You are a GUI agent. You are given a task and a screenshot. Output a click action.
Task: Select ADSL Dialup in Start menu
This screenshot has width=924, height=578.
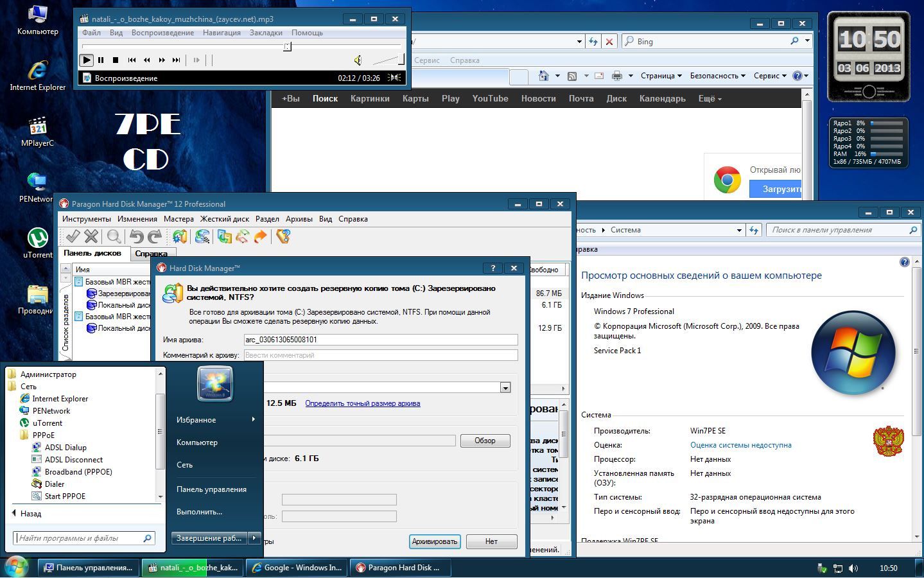point(65,448)
